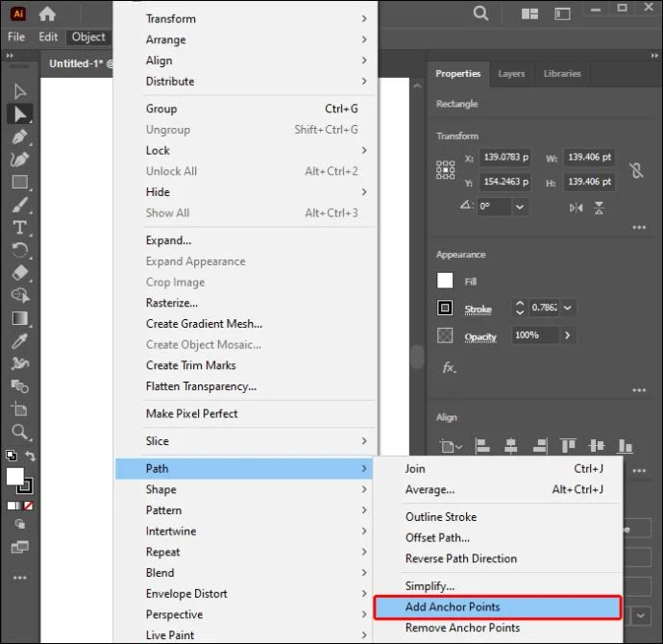Select the Artboard tool

(x=19, y=409)
